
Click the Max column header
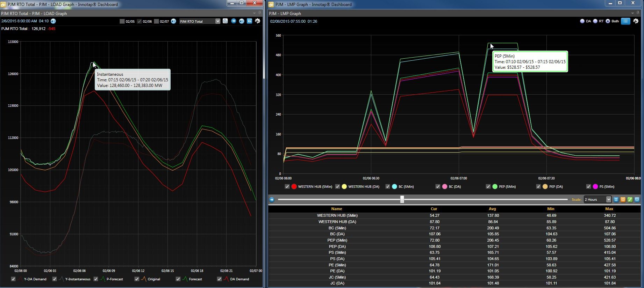(609, 209)
